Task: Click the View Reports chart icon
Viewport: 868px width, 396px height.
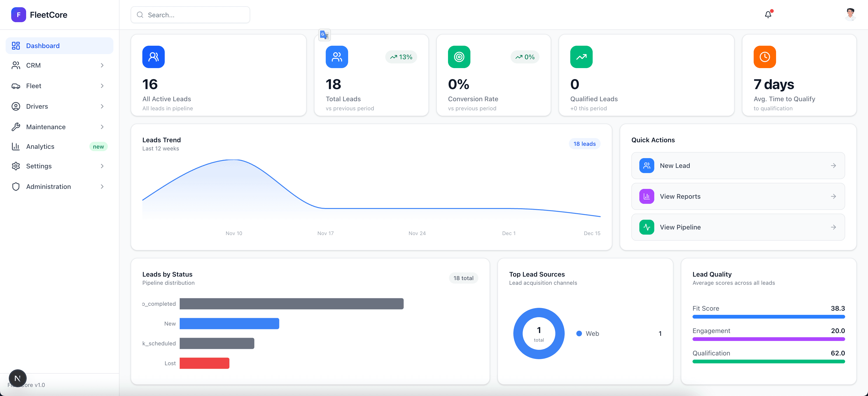Action: (646, 196)
